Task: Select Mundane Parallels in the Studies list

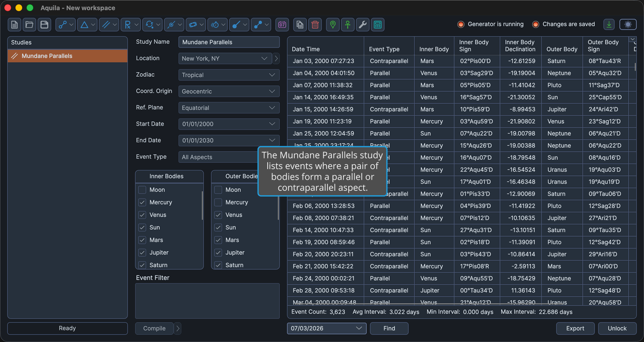Action: pos(68,56)
